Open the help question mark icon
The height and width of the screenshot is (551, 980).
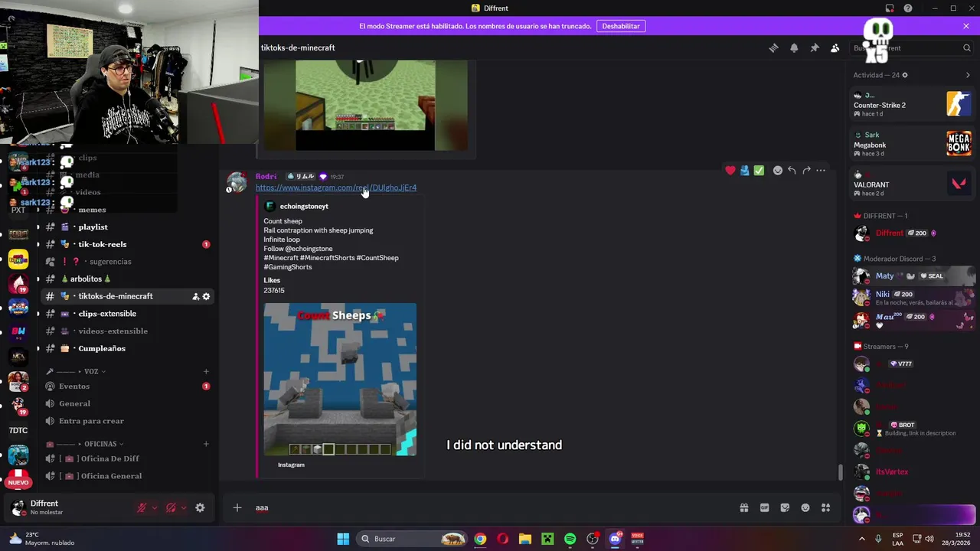point(908,8)
